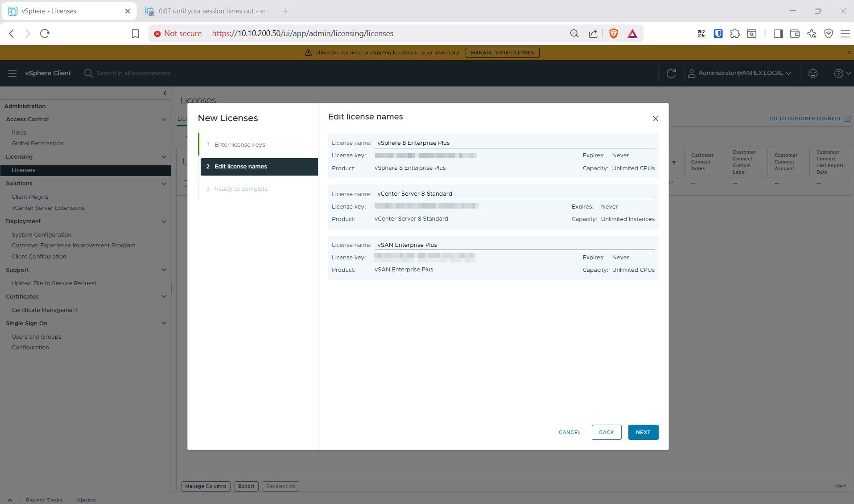Open Upload File to Service Request
The image size is (854, 504).
tap(54, 283)
